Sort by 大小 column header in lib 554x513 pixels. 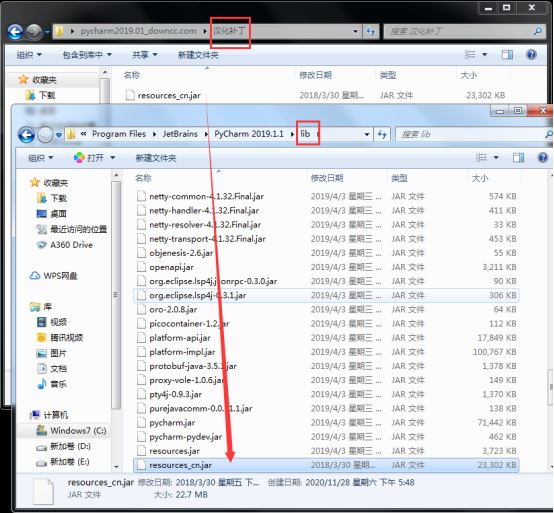coord(480,178)
